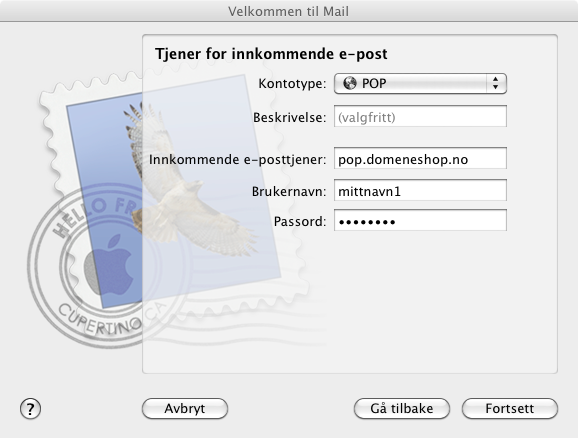Open help with the question mark button
Image resolution: width=578 pixels, height=438 pixels.
click(30, 409)
